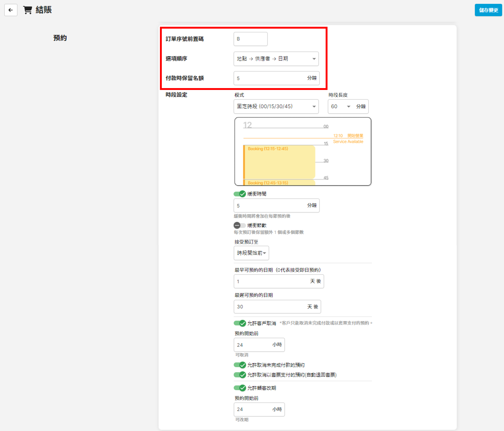Click the back arrow button

11,10
